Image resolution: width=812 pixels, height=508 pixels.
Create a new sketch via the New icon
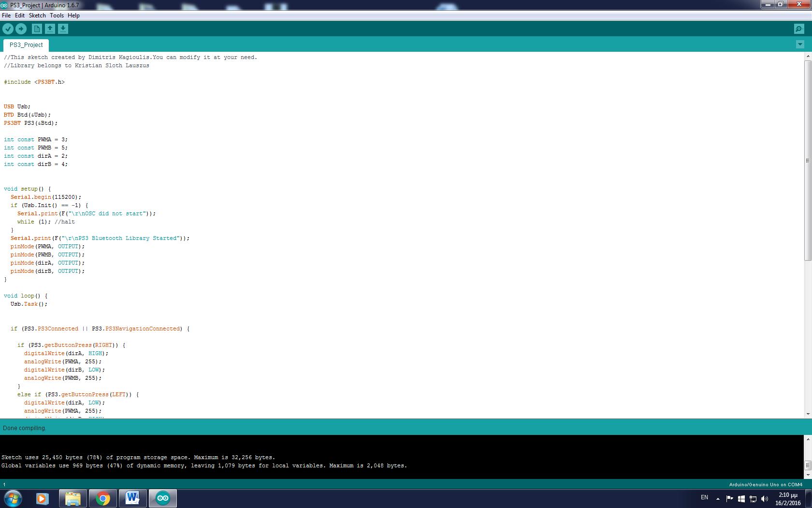(37, 29)
